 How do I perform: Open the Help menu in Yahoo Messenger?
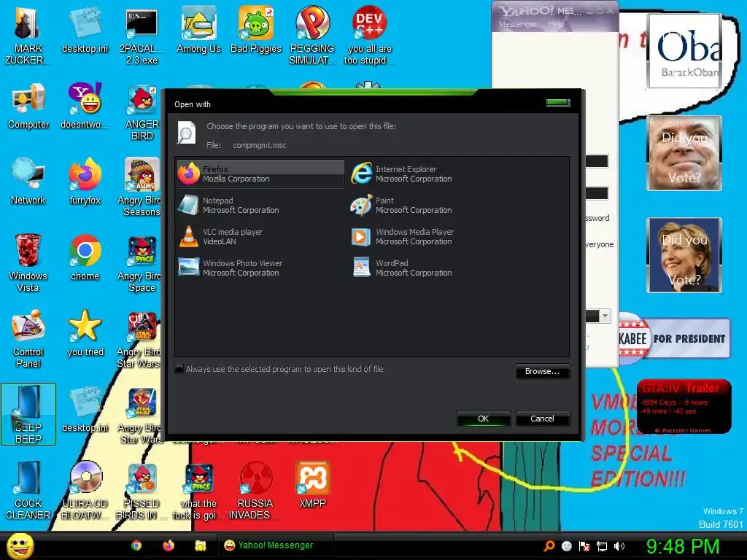pyautogui.click(x=556, y=24)
